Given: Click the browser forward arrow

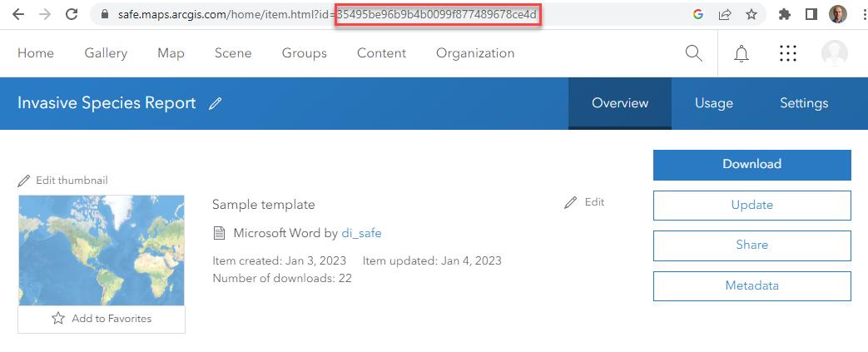Looking at the screenshot, I should click(x=46, y=15).
